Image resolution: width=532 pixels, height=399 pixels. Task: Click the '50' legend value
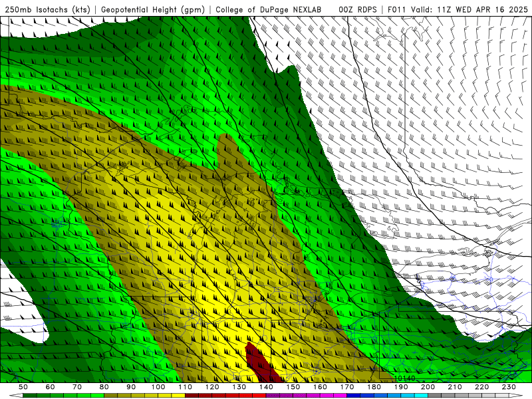point(23,387)
